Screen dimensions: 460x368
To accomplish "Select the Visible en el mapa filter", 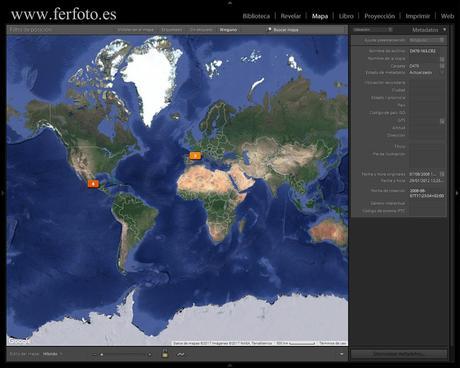I will point(136,30).
